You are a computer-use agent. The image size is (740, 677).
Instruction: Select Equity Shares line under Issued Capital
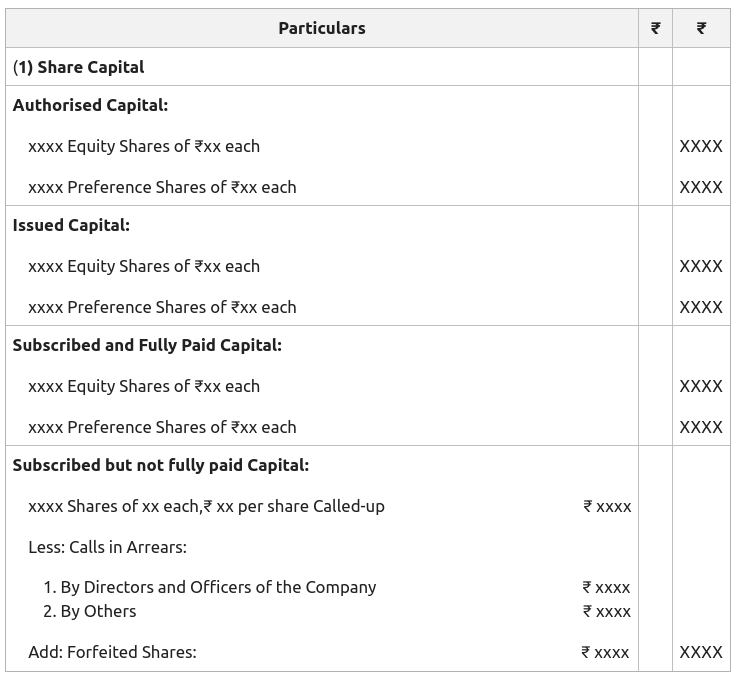pyautogui.click(x=144, y=266)
